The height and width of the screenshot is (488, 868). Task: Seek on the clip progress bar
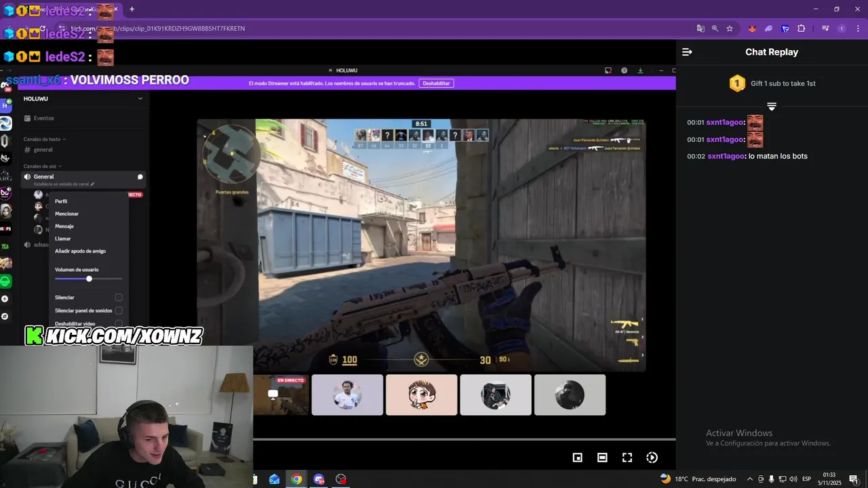click(x=465, y=439)
